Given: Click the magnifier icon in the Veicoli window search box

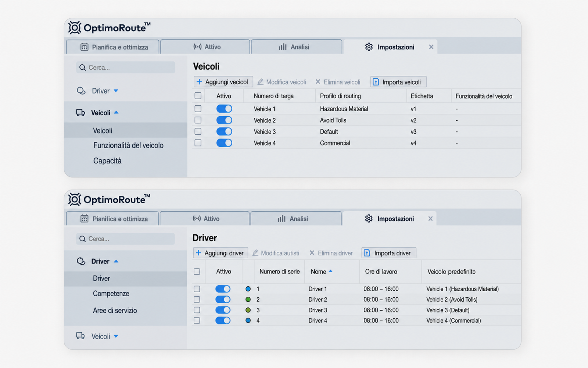Looking at the screenshot, I should coord(83,67).
